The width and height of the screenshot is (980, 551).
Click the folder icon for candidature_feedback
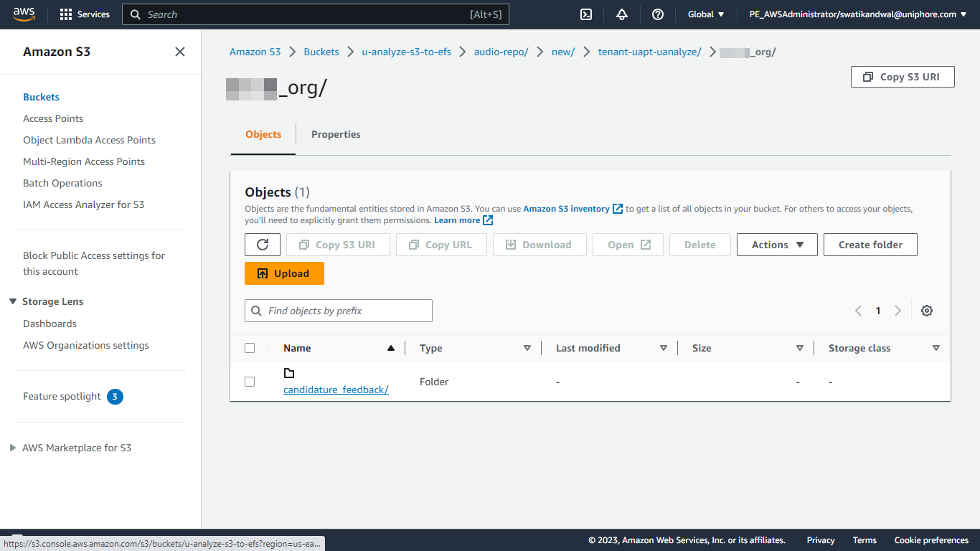[x=289, y=373]
